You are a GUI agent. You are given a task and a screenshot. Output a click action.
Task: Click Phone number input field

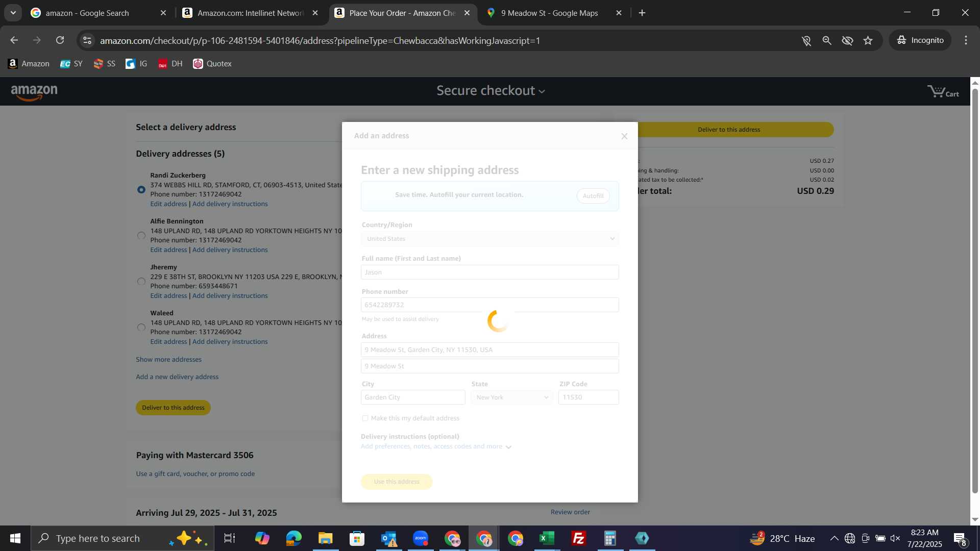tap(490, 305)
